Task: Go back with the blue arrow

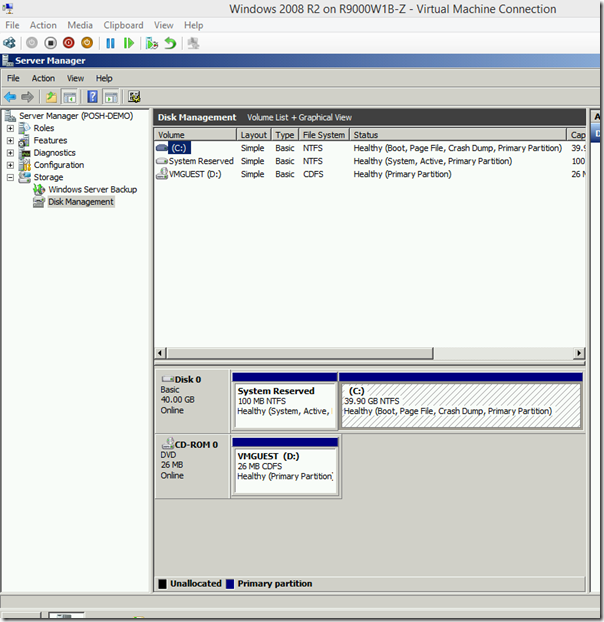Action: tap(10, 97)
